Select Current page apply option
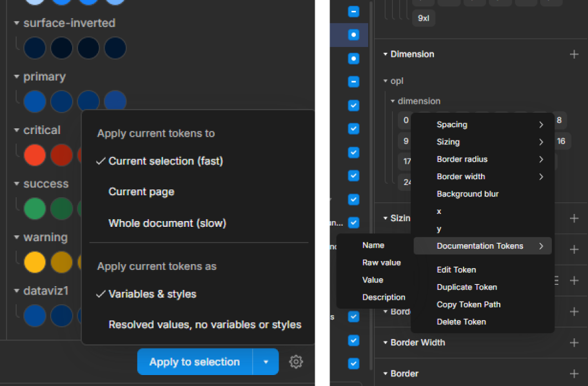The image size is (588, 386). tap(141, 192)
